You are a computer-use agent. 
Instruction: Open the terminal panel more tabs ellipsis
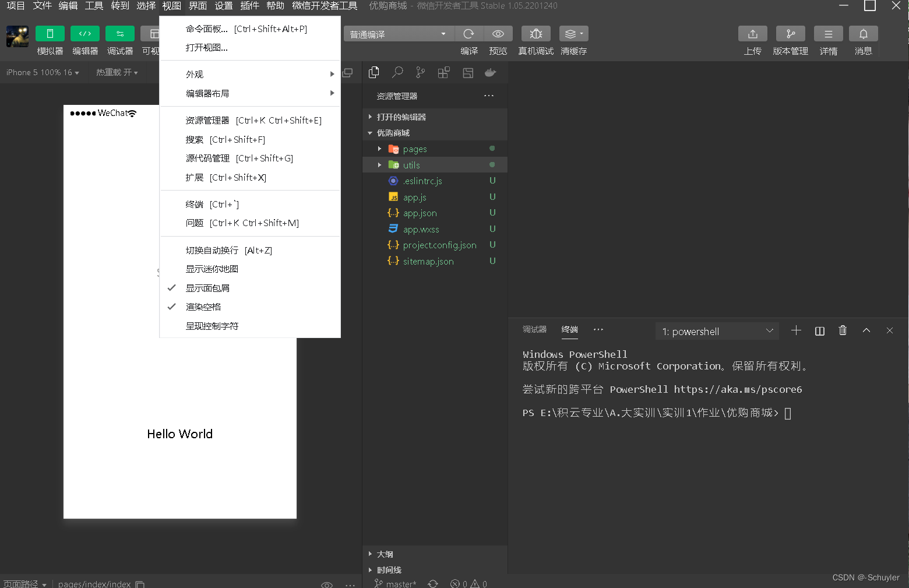(598, 330)
